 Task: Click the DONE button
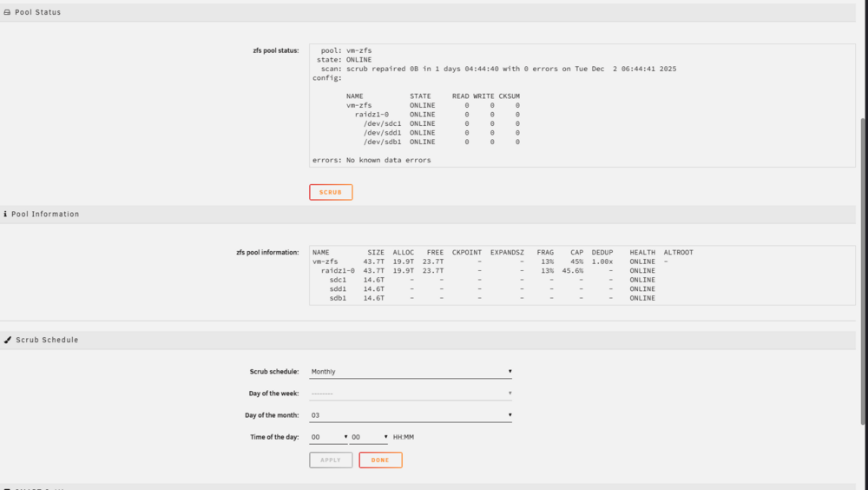(380, 460)
